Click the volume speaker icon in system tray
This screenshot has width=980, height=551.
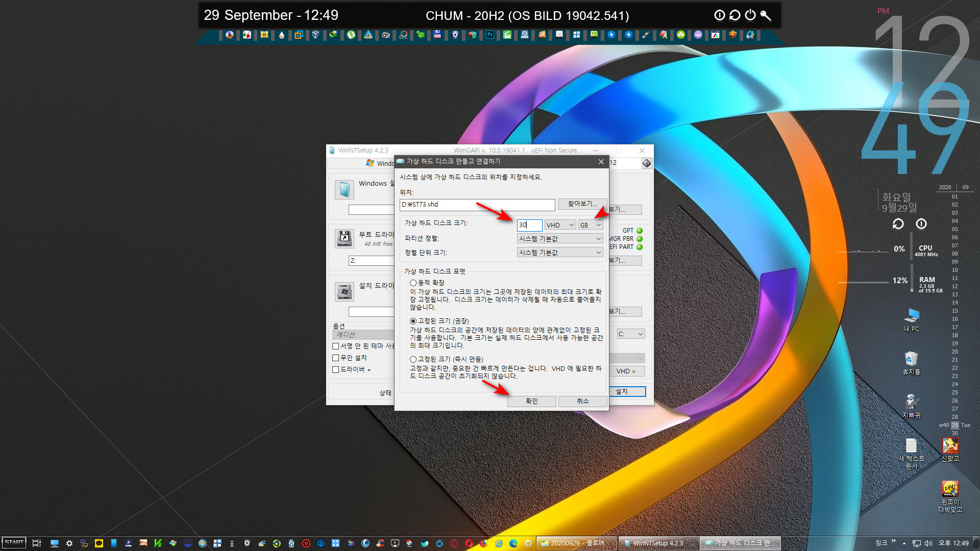tap(928, 543)
